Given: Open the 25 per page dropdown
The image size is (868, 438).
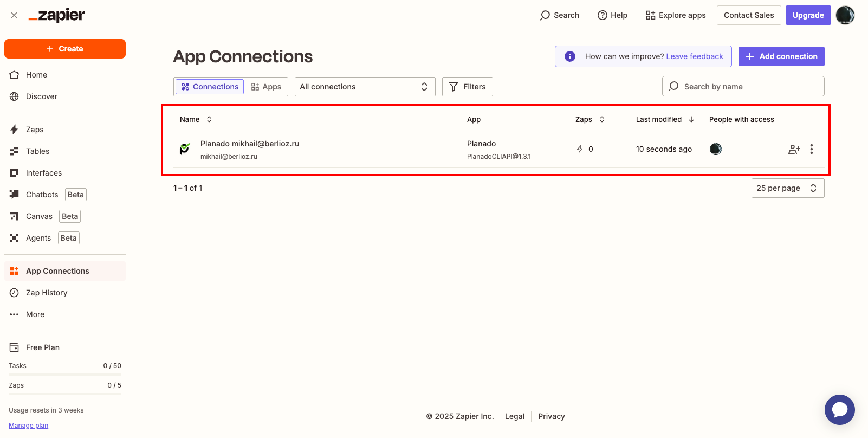Looking at the screenshot, I should 788,188.
